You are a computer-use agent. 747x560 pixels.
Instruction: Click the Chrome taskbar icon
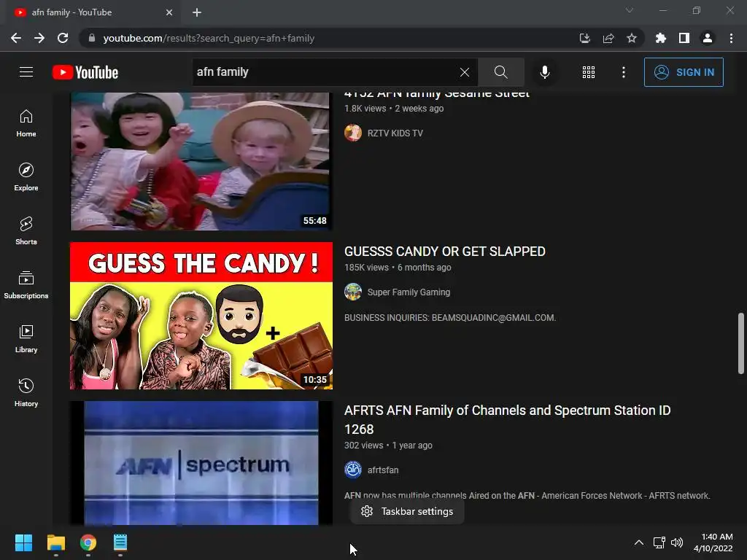pos(88,542)
